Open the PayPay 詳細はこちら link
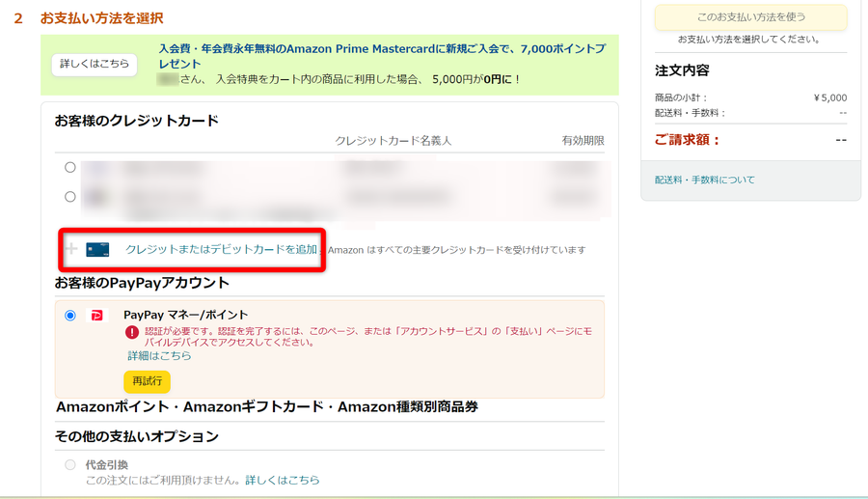The image size is (868, 499). 159,355
